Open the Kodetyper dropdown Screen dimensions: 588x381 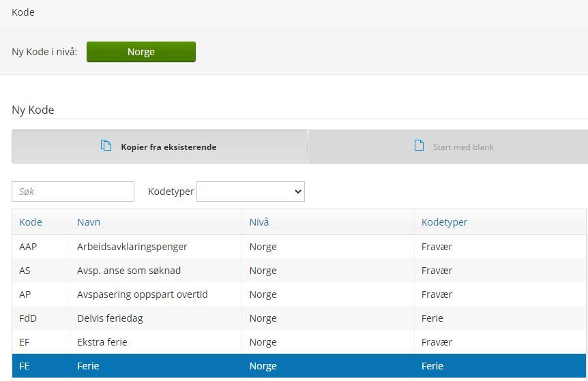coord(250,192)
